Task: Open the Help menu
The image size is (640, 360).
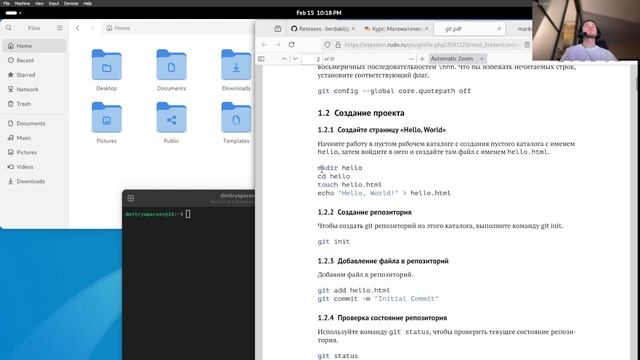Action: 87,3
